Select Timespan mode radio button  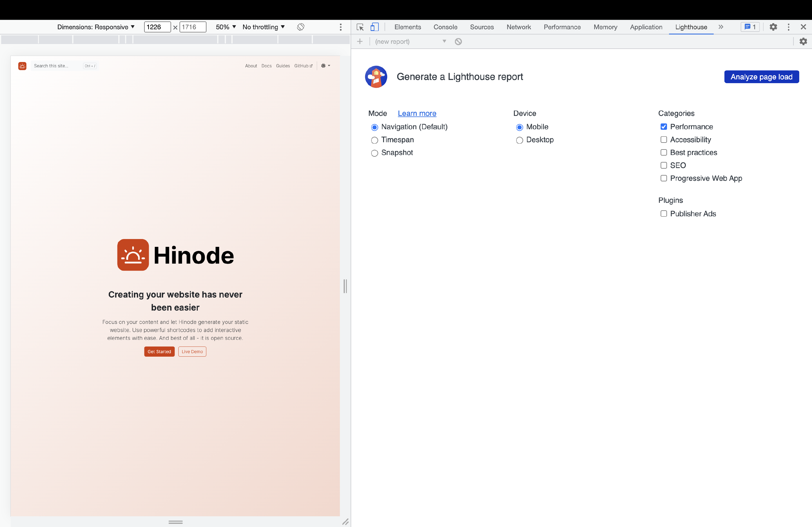point(374,140)
